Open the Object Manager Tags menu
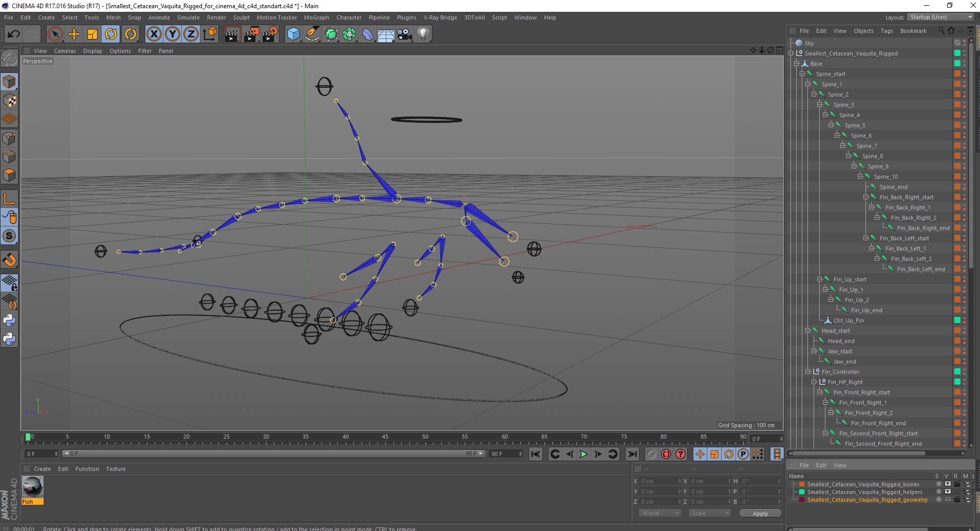Screen dimensions: 980x531 pos(887,31)
